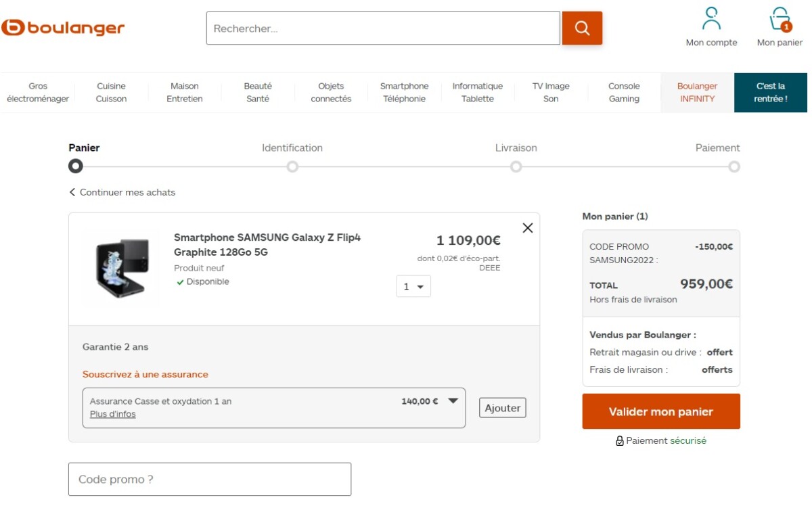Open Boulanger INFINITY menu item
Image resolution: width=812 pixels, height=506 pixels.
coord(697,93)
